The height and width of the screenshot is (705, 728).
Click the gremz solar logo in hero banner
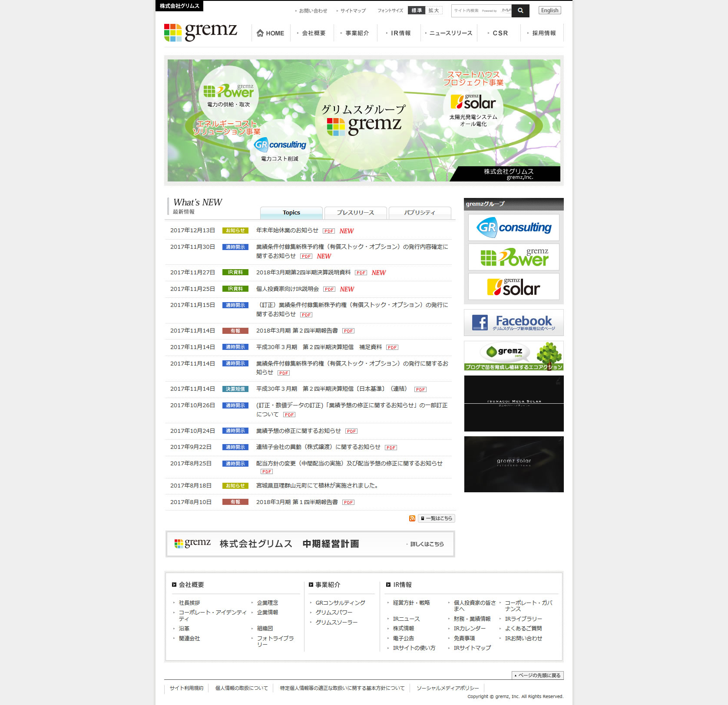click(473, 102)
